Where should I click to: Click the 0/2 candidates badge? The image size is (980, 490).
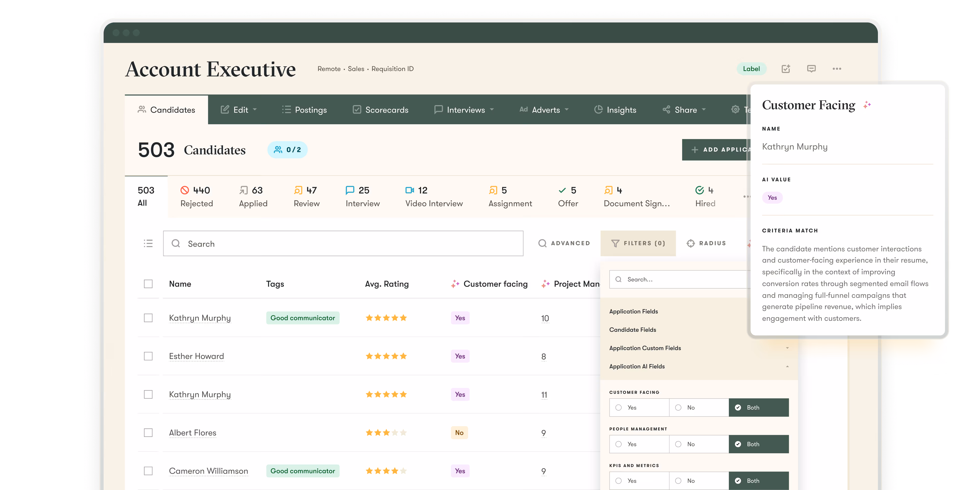point(287,150)
